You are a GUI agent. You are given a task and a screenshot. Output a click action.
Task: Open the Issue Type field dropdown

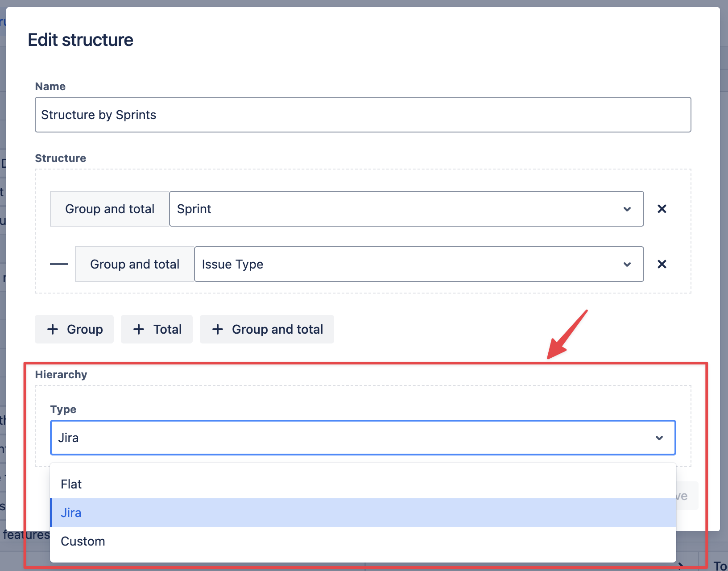point(409,264)
